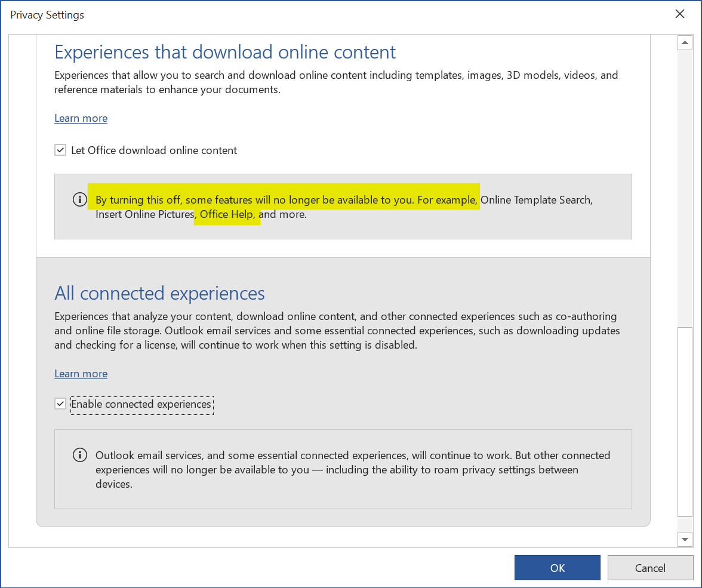Click the roam privacy settings notice text

(x=352, y=470)
